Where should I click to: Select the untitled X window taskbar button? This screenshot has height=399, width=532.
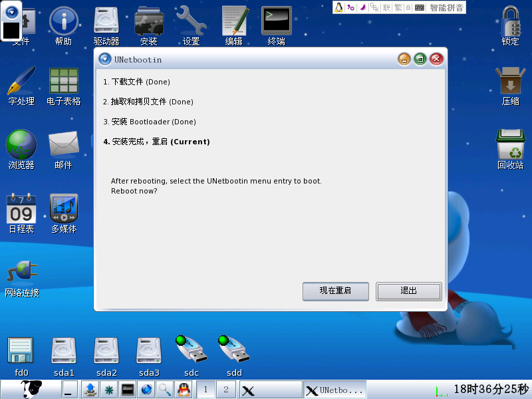click(x=271, y=390)
